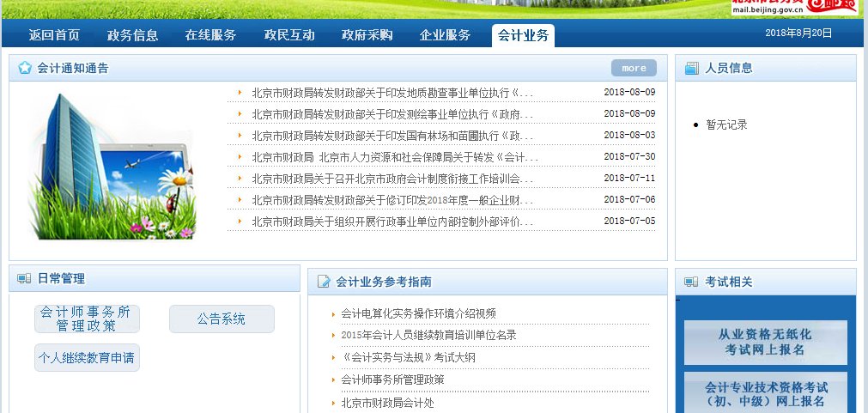Go to 返回首页 in navigation bar
The width and height of the screenshot is (868, 413).
(54, 35)
